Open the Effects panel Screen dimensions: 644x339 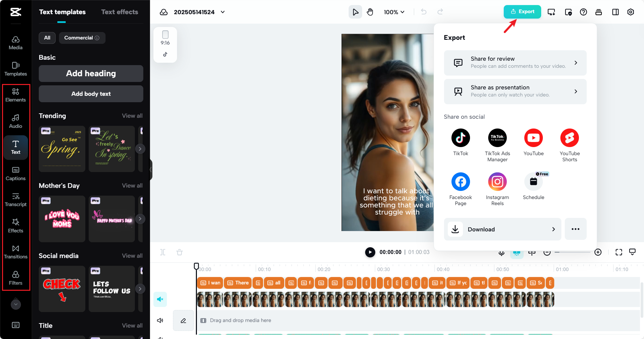(15, 225)
